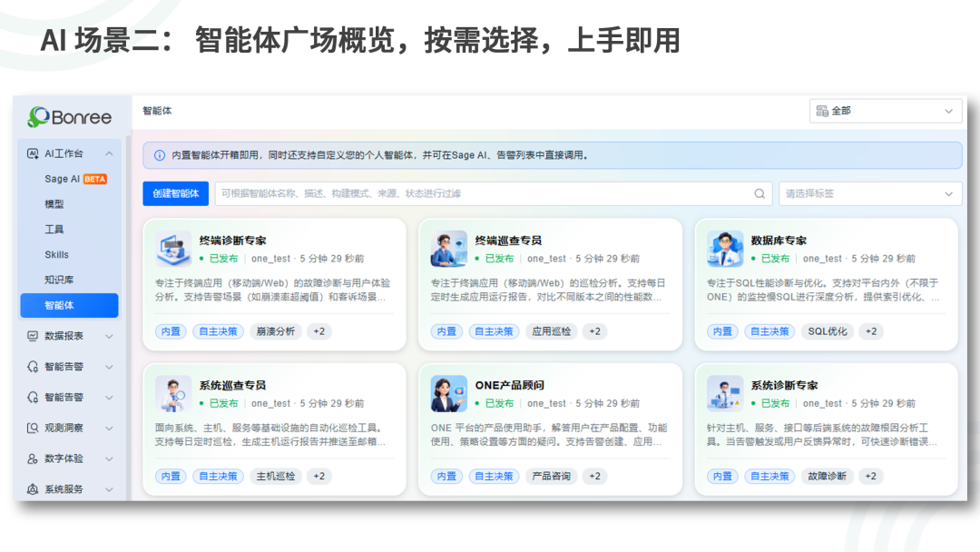Click the 智能体 page header title
Screen dimensions: 980x552
click(x=157, y=111)
